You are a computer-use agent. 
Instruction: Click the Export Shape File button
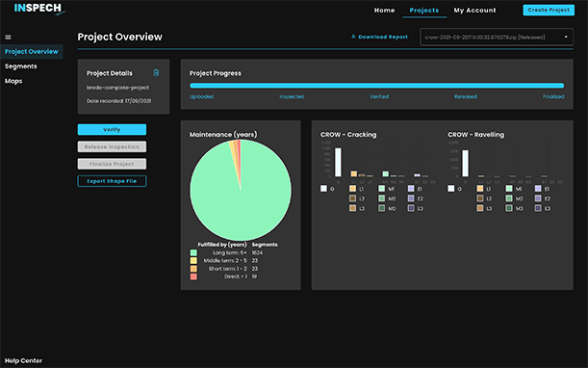click(112, 181)
